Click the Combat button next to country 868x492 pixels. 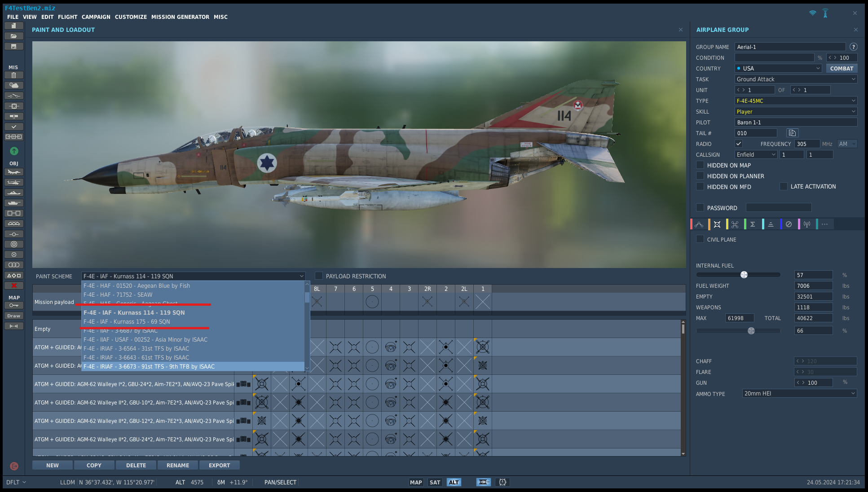(842, 68)
